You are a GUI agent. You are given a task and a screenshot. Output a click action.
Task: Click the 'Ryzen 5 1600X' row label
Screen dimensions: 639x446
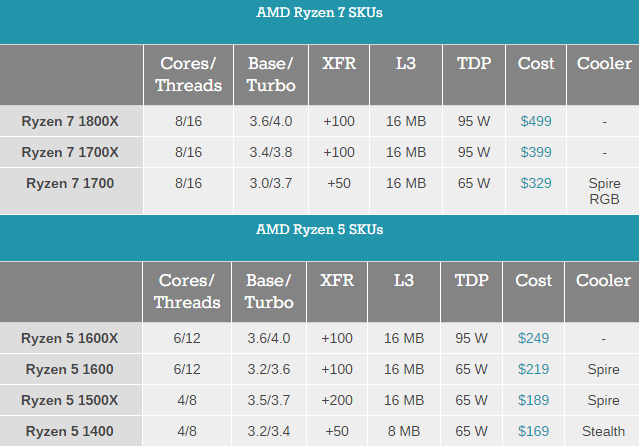click(x=70, y=338)
